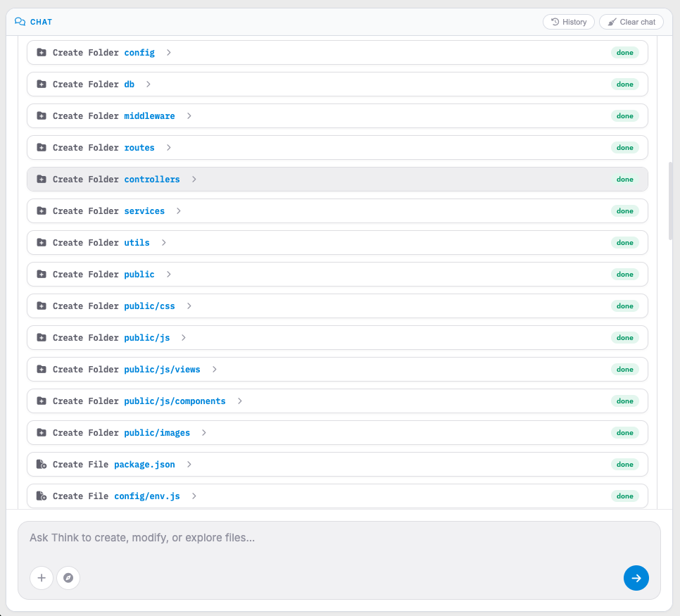Expand the public/js chevron
The image size is (680, 616).
tap(184, 337)
